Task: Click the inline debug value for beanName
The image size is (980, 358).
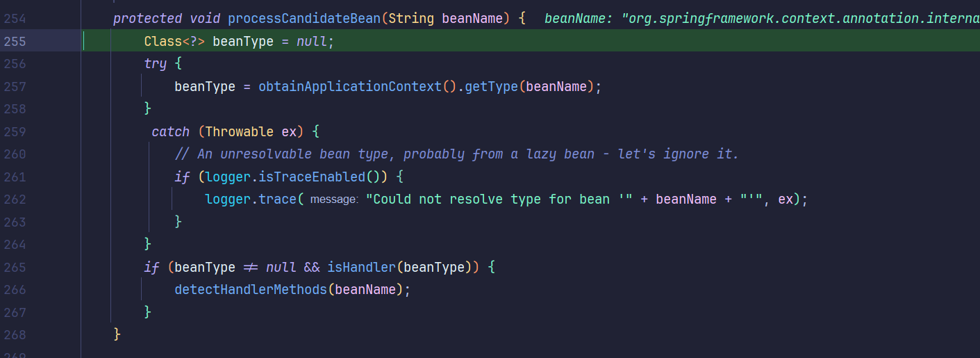Action: (761, 19)
